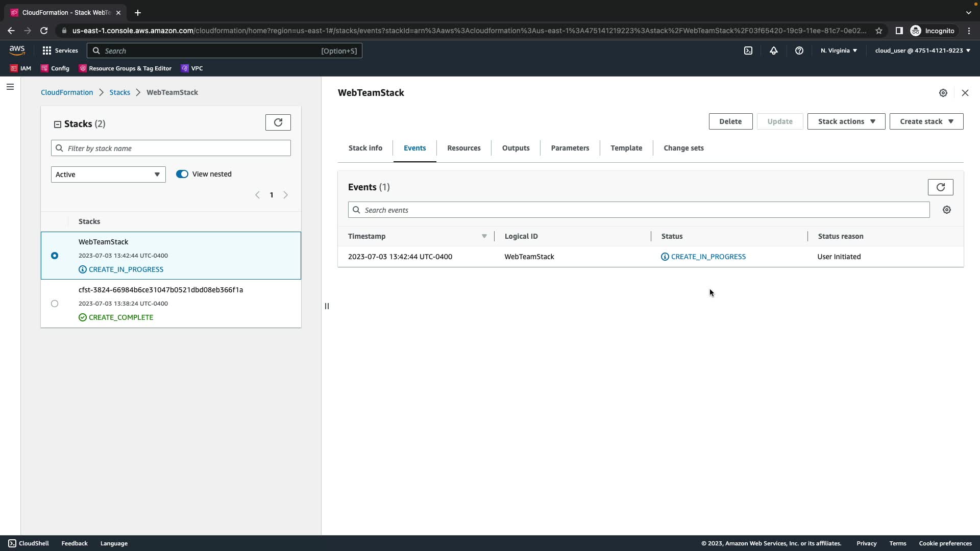Open the stack panel settings gear
The image size is (980, 551).
[x=943, y=93]
